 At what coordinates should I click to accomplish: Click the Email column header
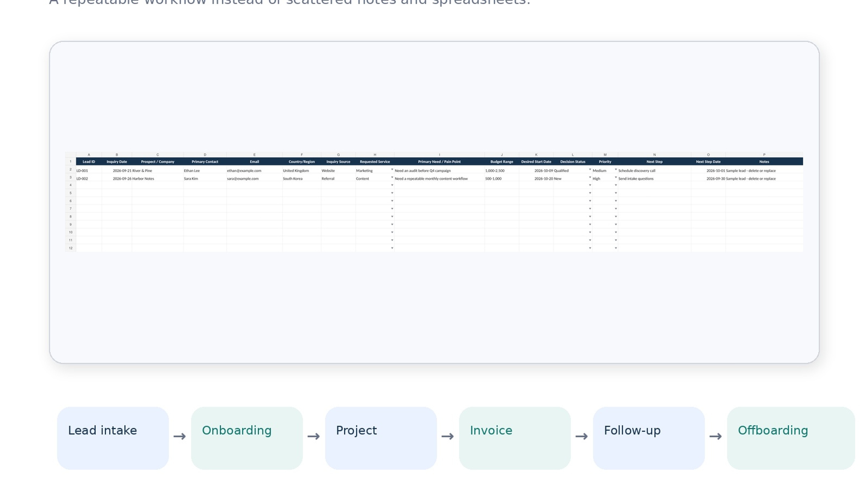[254, 162]
